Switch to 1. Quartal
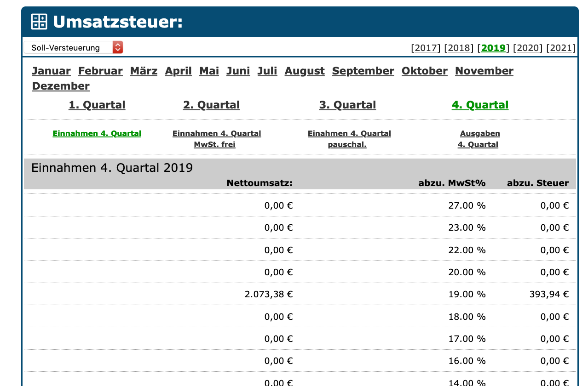This screenshot has width=588, height=386. [97, 105]
